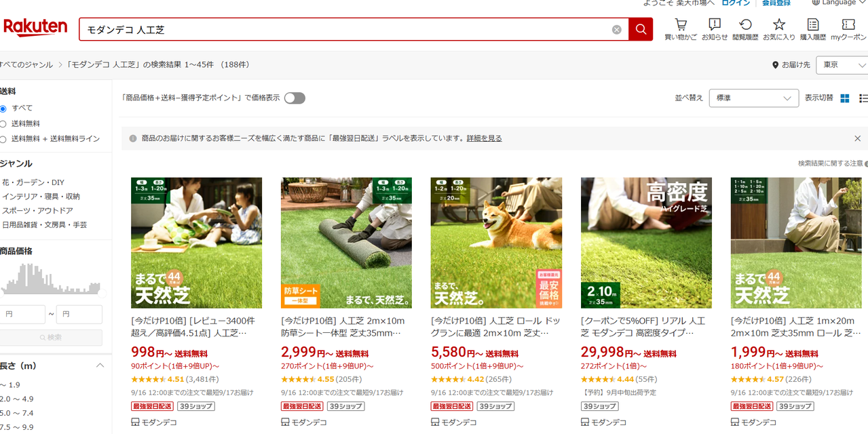
Task: Open the [クーポンで5%OFF] リアル 人工芝 title
Action: (643, 327)
